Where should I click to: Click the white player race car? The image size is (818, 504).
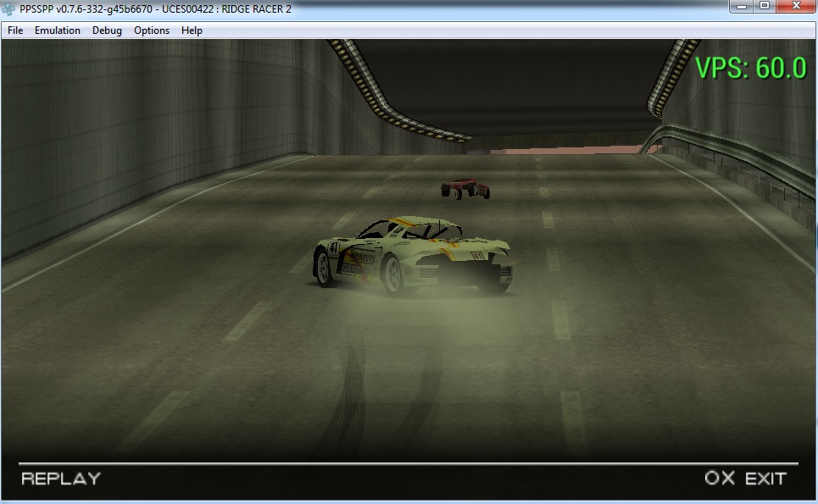click(413, 254)
